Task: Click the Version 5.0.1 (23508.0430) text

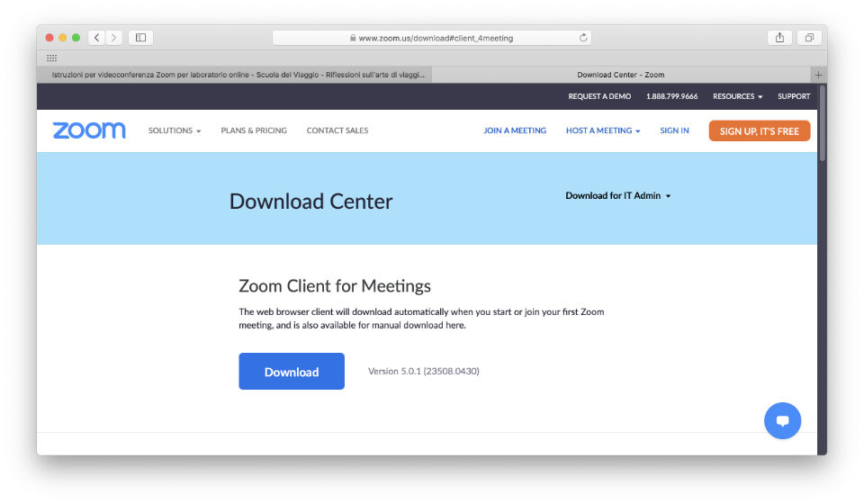Action: (424, 372)
